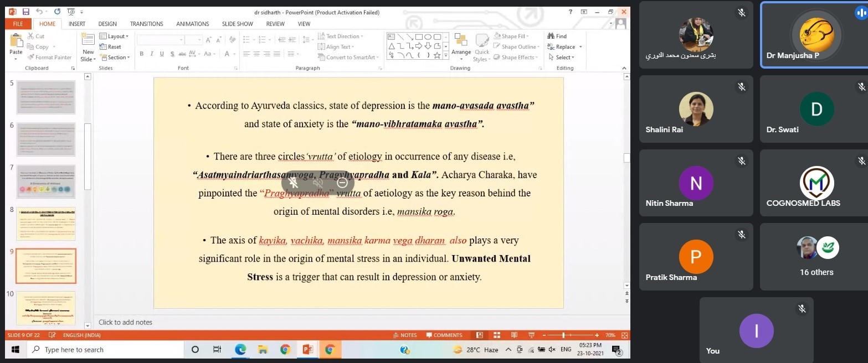Click the Find binoculars icon
The width and height of the screenshot is (868, 363).
tap(551, 37)
